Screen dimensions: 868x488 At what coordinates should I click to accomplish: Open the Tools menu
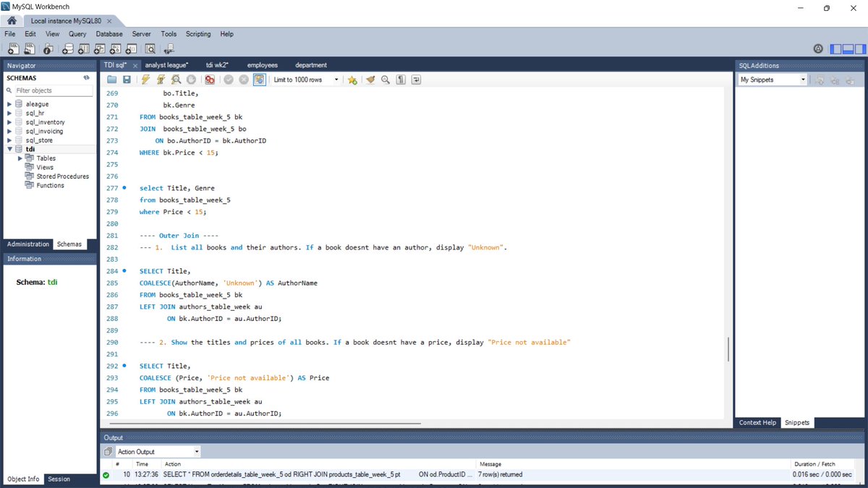point(169,34)
